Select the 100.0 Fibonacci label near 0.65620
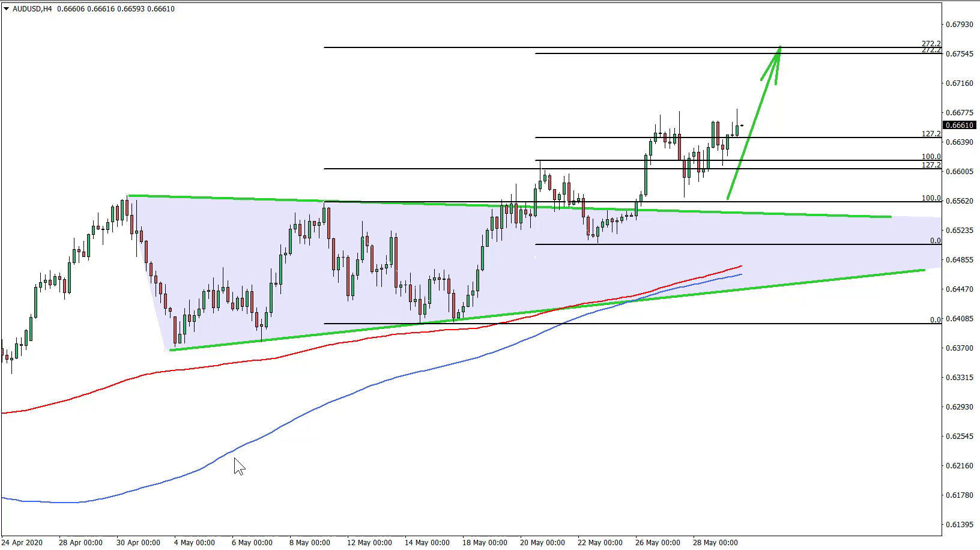This screenshot has height=550, width=980. (931, 198)
